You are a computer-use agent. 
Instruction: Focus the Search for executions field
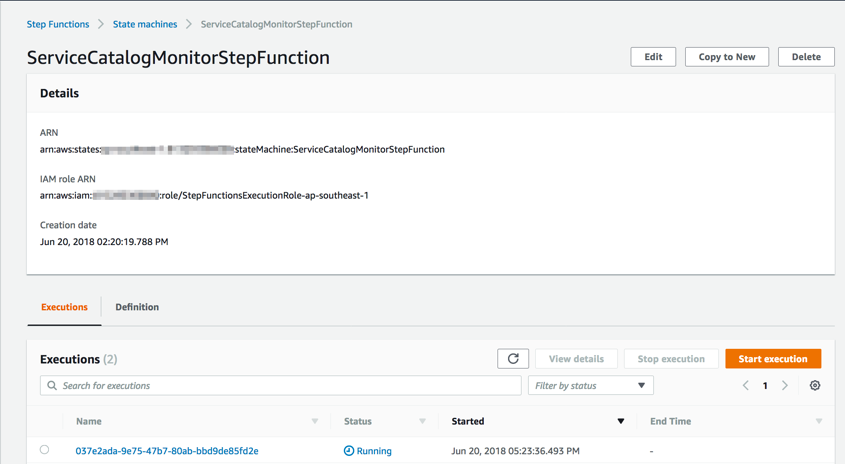[x=281, y=385]
